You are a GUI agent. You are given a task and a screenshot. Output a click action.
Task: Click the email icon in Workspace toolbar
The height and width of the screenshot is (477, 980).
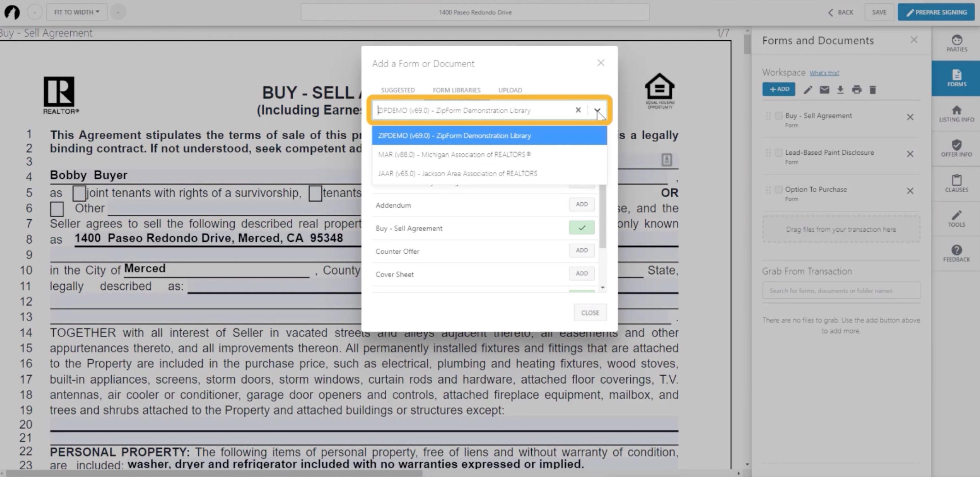pos(824,90)
